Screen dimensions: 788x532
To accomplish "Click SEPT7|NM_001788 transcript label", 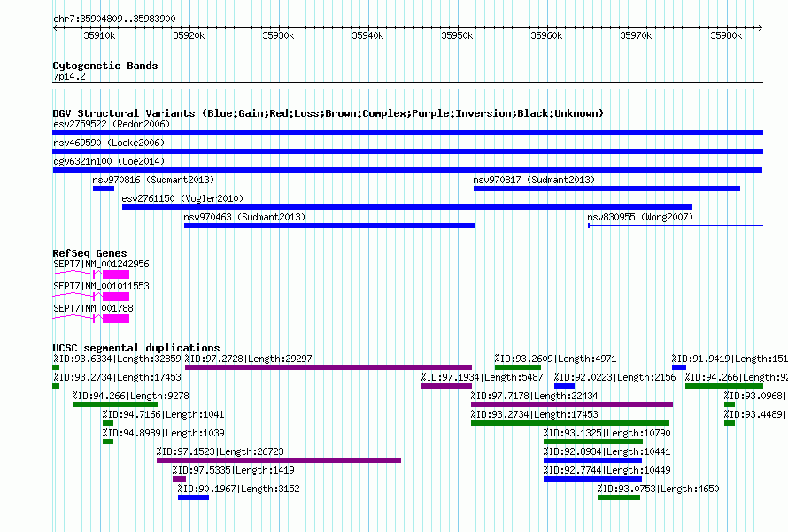I will point(93,308).
